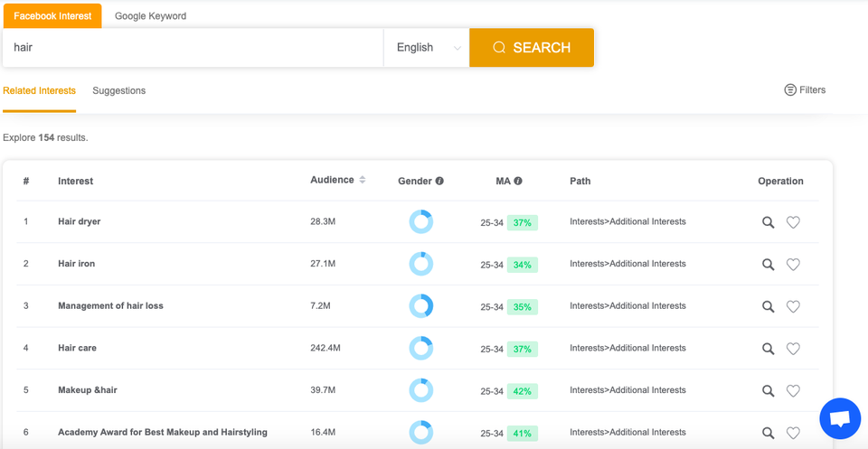Viewport: 868px width, 449px height.
Task: Favorite heart for Academy Award row
Action: click(x=793, y=433)
